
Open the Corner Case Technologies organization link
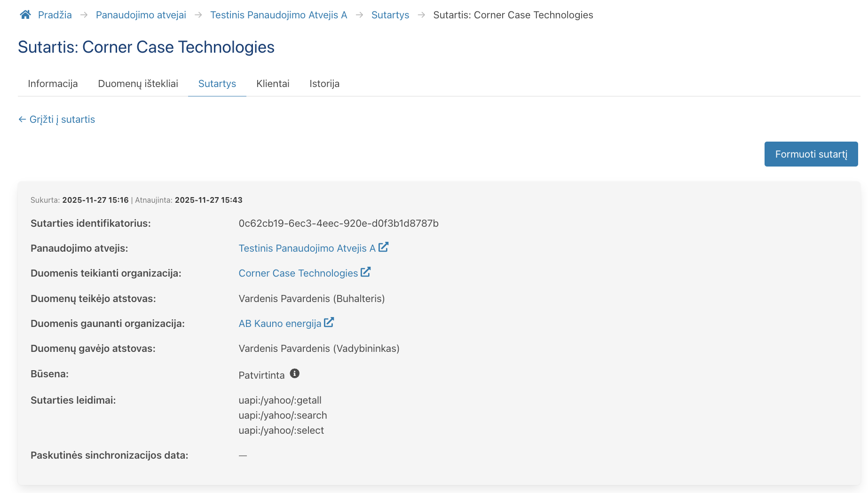tap(298, 273)
